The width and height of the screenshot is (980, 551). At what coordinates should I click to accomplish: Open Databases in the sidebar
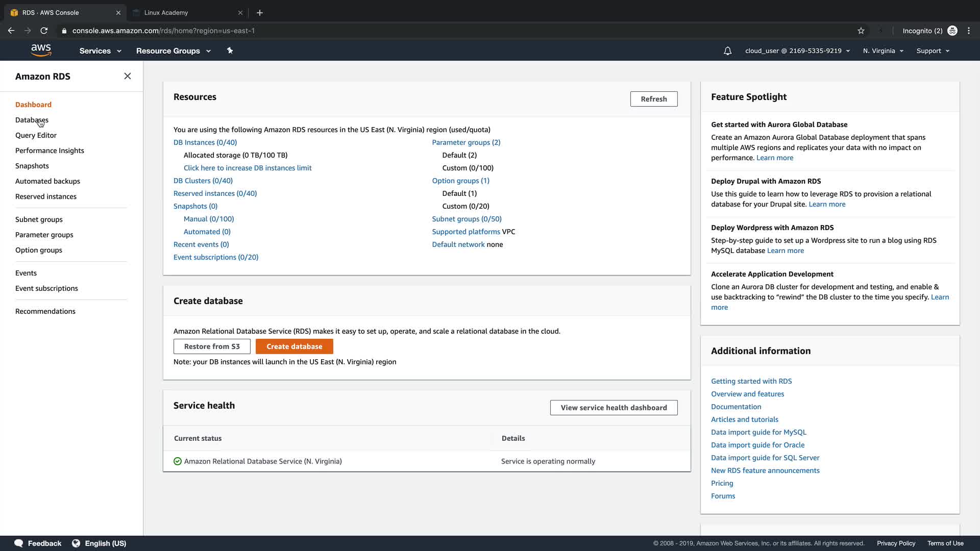coord(32,120)
